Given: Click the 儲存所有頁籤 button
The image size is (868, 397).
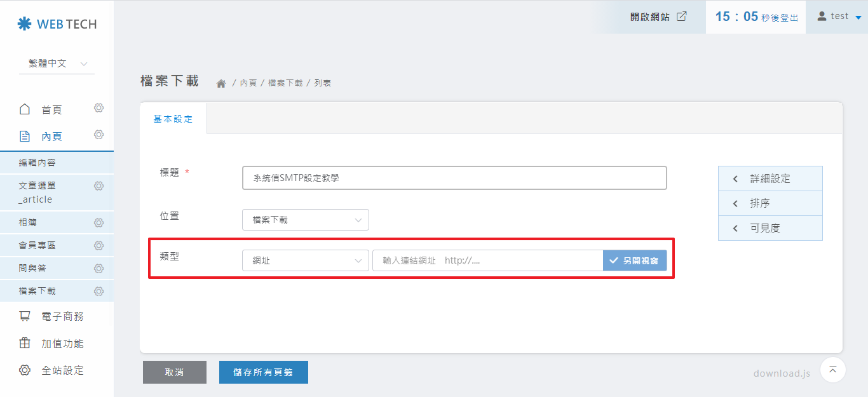Looking at the screenshot, I should [263, 372].
